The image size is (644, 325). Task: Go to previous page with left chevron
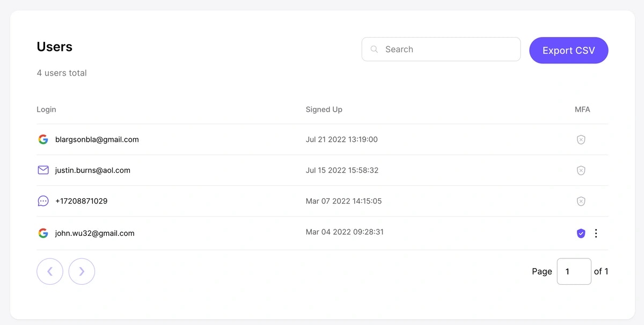pos(50,271)
